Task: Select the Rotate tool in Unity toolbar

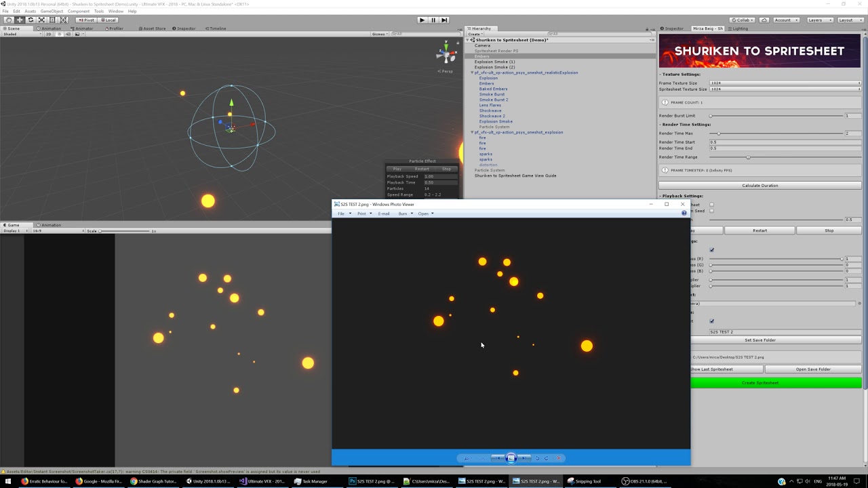Action: pyautogui.click(x=31, y=20)
